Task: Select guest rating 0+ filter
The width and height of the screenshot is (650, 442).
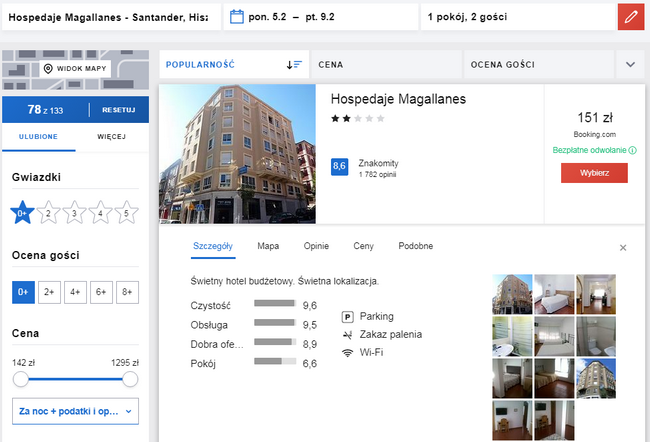Action: [x=23, y=292]
